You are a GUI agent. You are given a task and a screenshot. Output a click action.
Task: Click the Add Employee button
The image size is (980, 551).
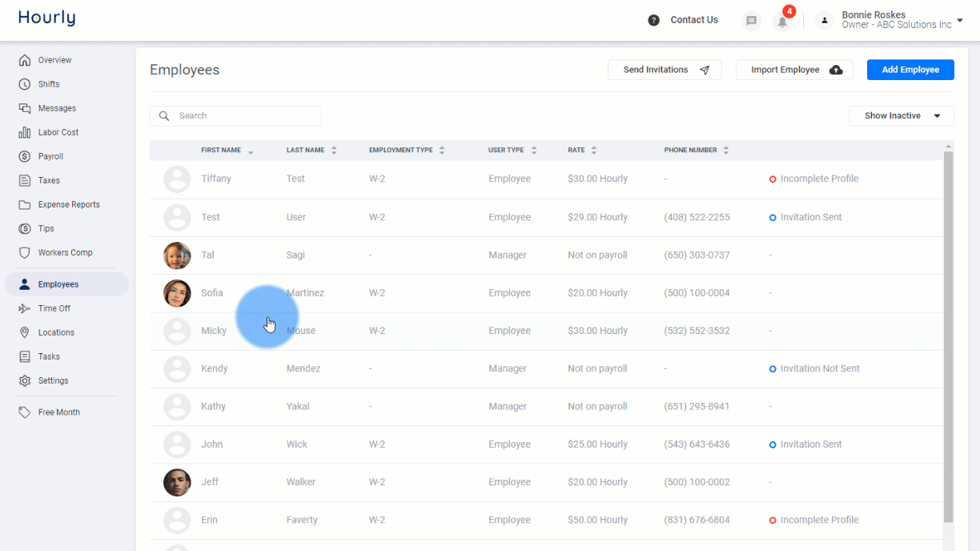tap(910, 70)
